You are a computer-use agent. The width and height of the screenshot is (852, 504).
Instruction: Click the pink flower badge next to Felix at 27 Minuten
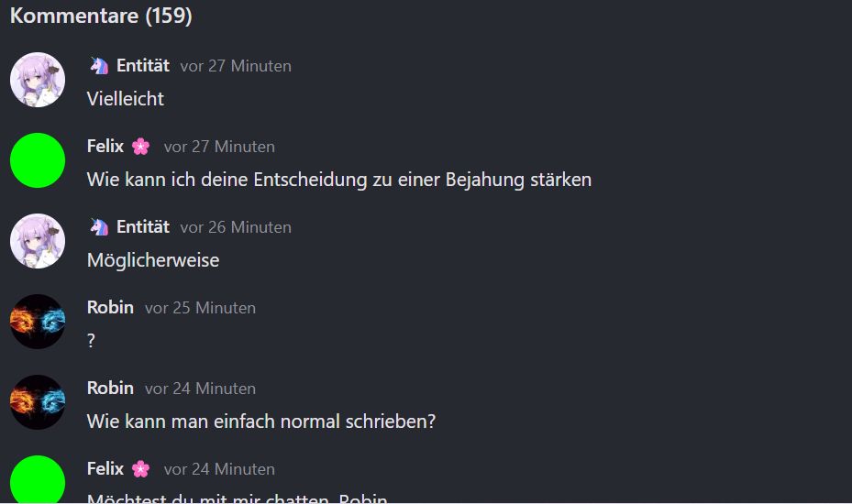click(140, 147)
